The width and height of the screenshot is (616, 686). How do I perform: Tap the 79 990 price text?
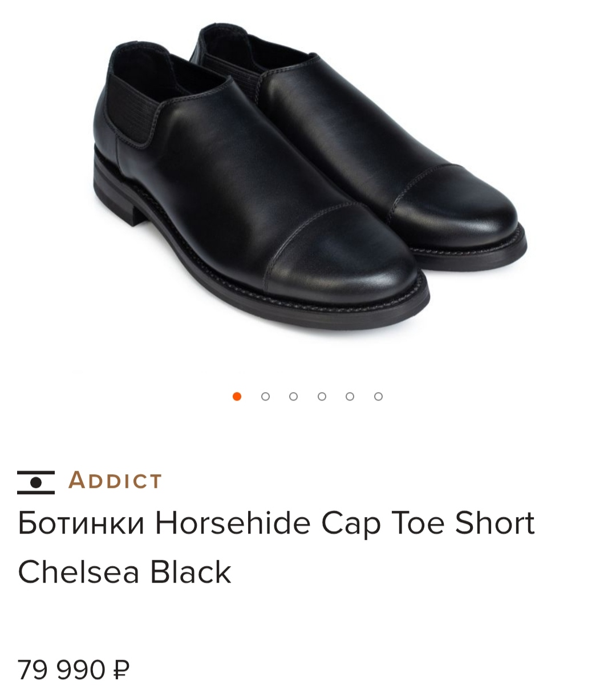coord(62,669)
